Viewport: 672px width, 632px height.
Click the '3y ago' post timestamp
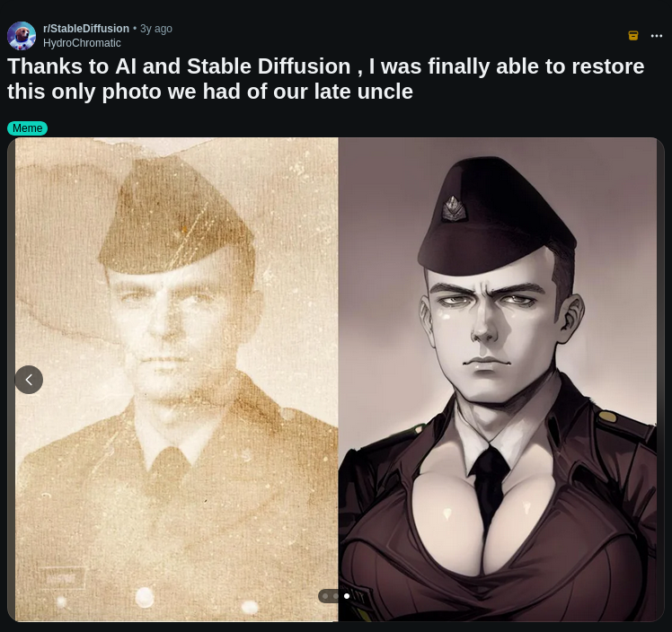pos(156,29)
